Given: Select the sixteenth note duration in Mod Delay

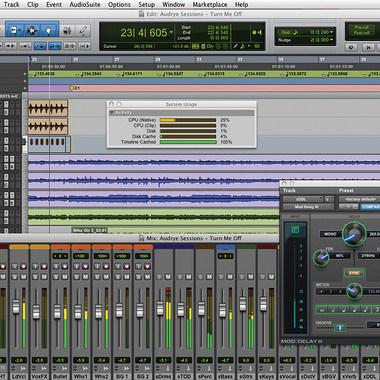Looking at the screenshot, I should tap(365, 310).
